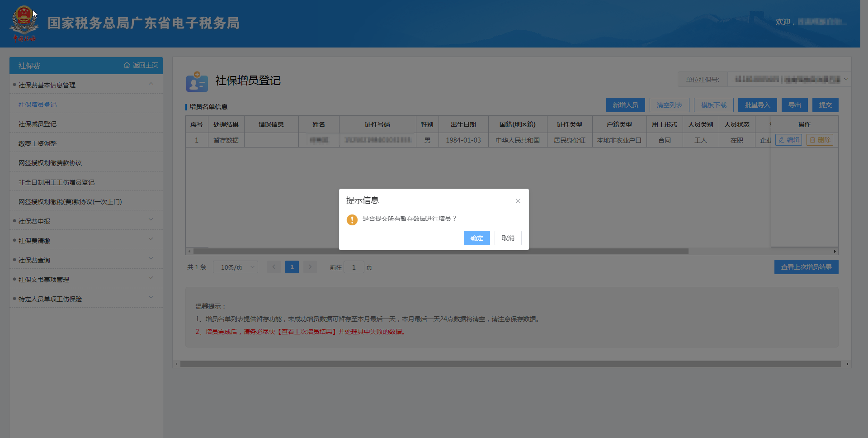
Task: Click the tax bureau emblem logo
Action: click(24, 24)
